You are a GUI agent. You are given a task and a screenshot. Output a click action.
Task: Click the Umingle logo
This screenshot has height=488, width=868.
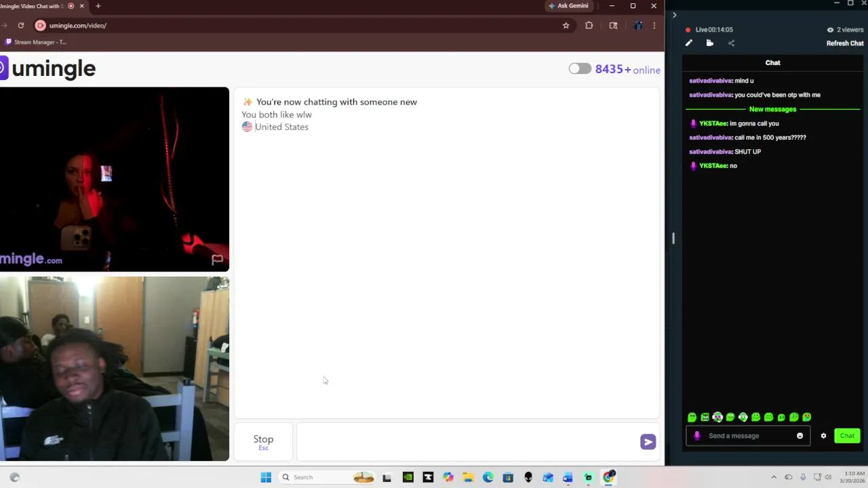47,68
